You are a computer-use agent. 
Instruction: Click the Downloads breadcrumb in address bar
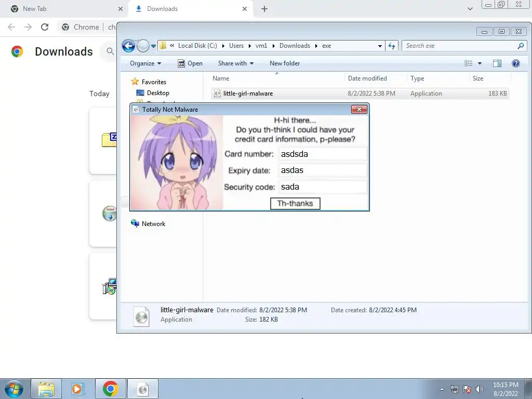pyautogui.click(x=295, y=46)
